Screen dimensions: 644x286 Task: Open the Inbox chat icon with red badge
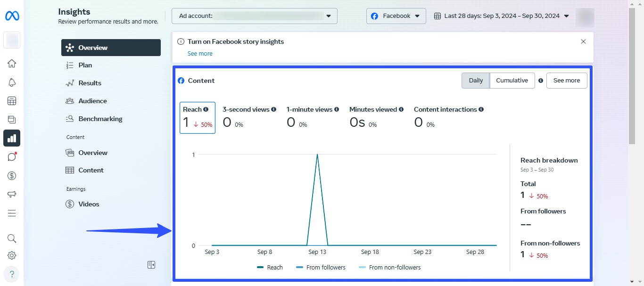(x=12, y=156)
